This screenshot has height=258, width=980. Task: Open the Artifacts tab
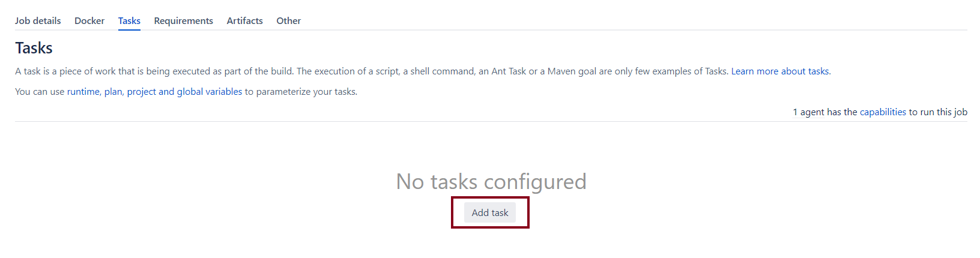click(x=244, y=20)
